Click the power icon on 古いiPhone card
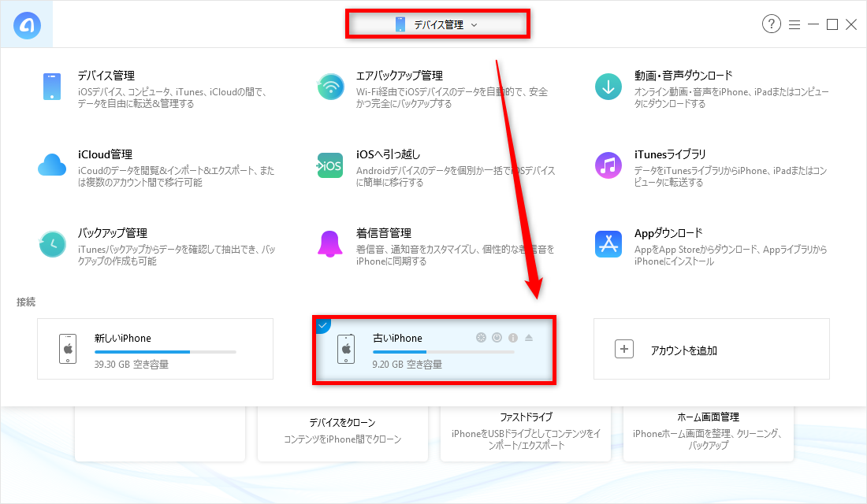867x504 pixels. pyautogui.click(x=497, y=338)
